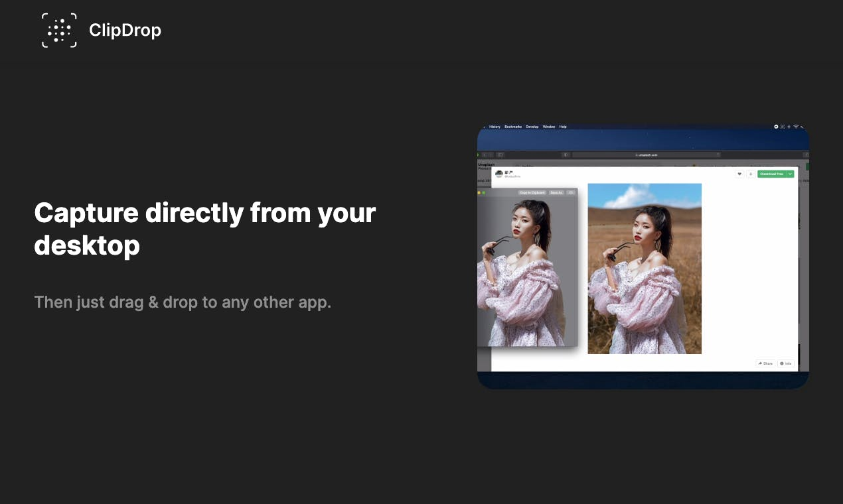The height and width of the screenshot is (504, 843).
Task: Click the Share button below the photo
Action: point(765,363)
